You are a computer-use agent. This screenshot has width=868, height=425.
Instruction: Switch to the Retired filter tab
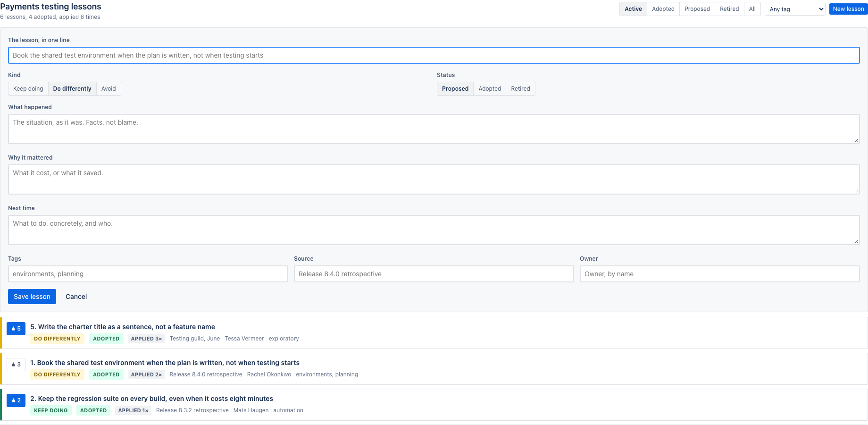coord(729,9)
